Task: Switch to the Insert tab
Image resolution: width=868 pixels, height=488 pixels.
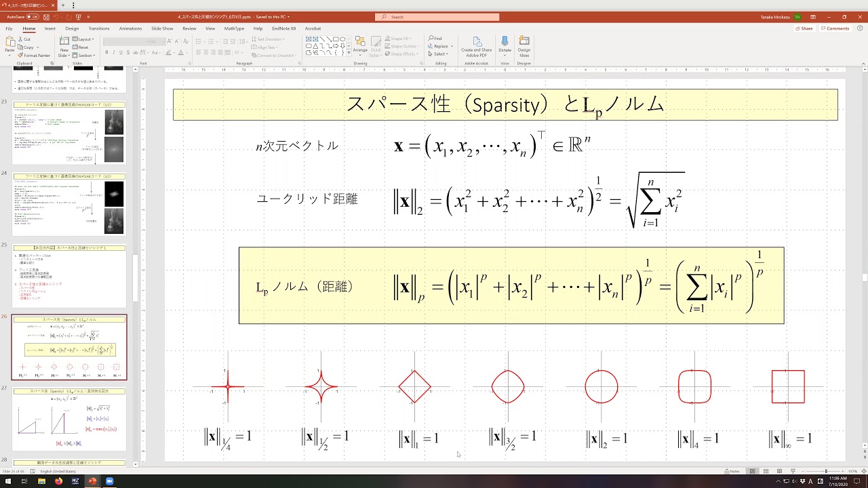Action: click(x=50, y=28)
